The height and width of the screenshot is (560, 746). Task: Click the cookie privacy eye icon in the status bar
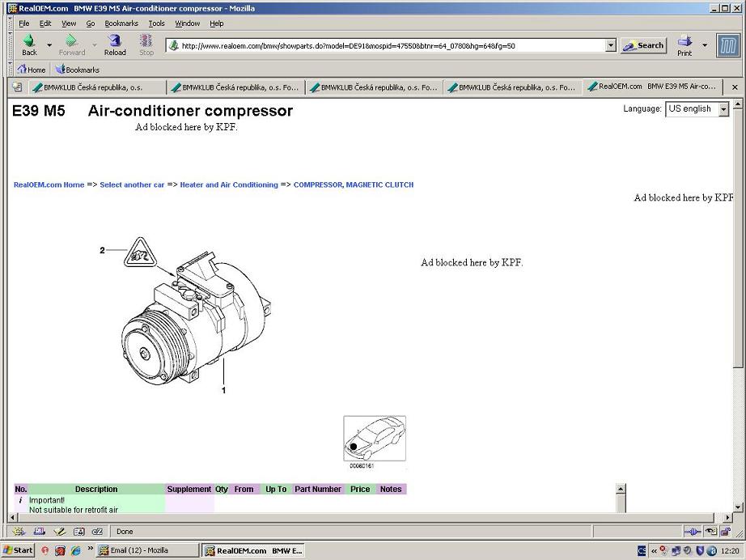[x=710, y=532]
